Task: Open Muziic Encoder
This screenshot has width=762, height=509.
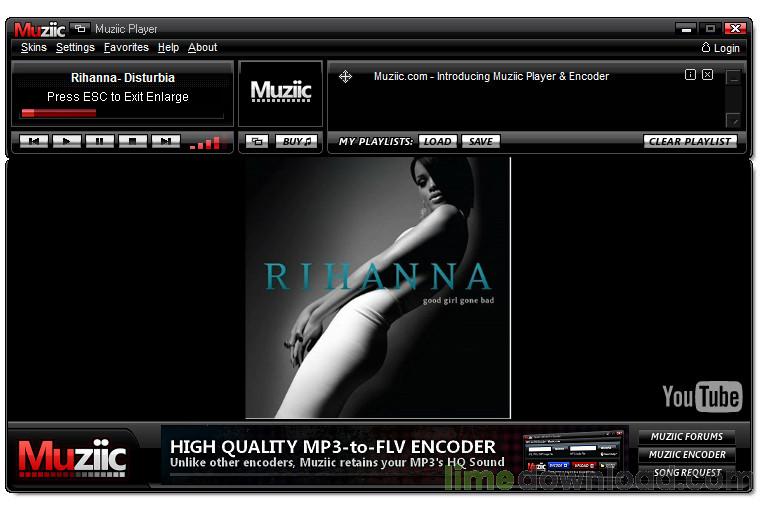Action: [x=687, y=455]
